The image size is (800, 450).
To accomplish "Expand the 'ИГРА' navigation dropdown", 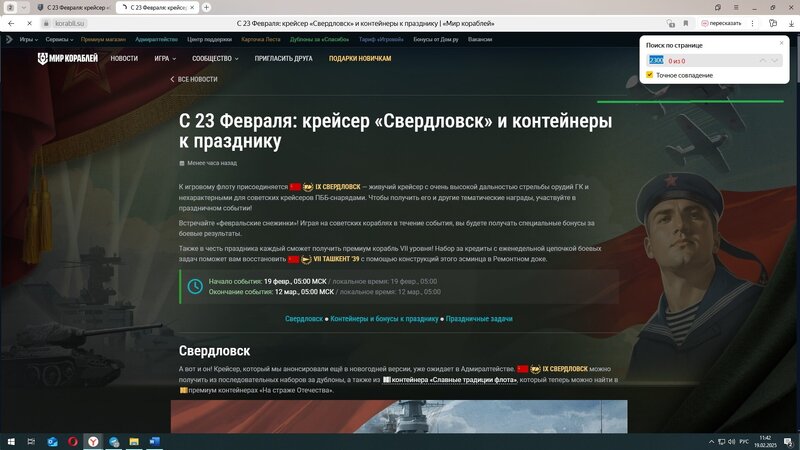I will point(165,59).
